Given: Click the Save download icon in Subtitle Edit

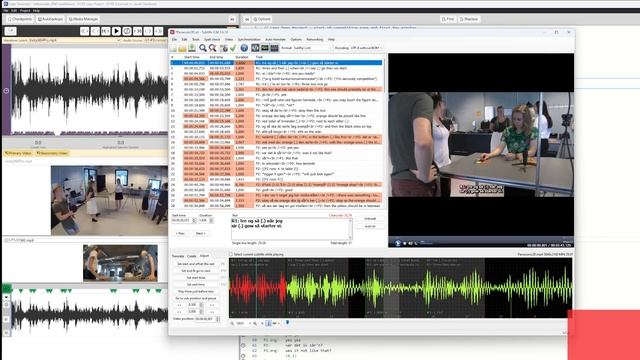Looking at the screenshot, I should 191,48.
